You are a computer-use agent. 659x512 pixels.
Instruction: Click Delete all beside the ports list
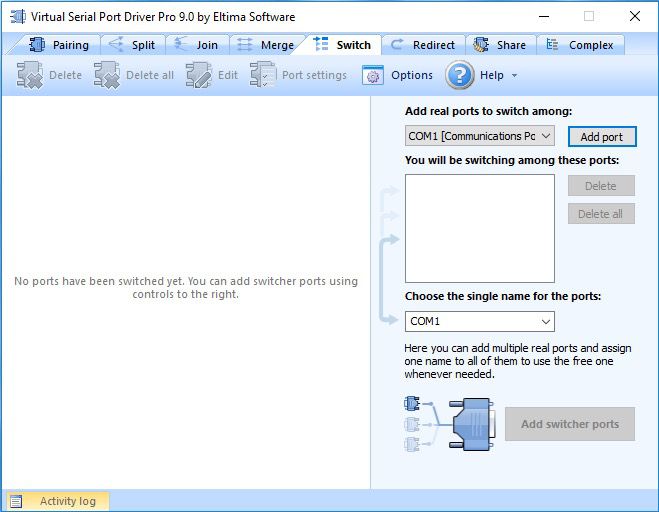(x=601, y=214)
